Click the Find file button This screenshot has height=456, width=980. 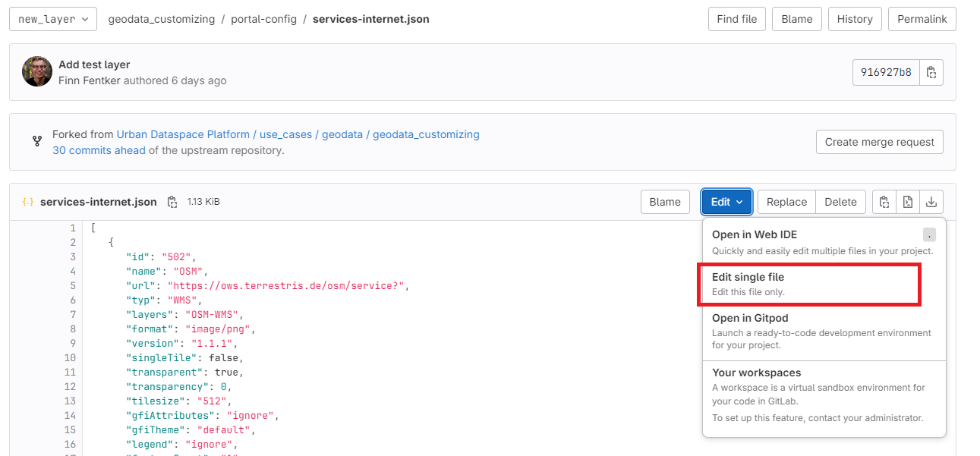pyautogui.click(x=737, y=19)
